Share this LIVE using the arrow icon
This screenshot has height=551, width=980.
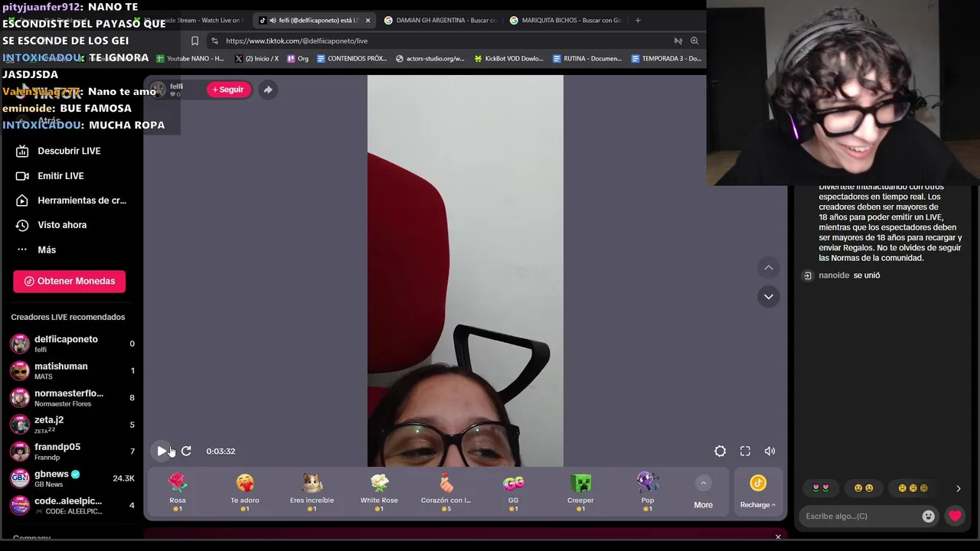pyautogui.click(x=268, y=90)
